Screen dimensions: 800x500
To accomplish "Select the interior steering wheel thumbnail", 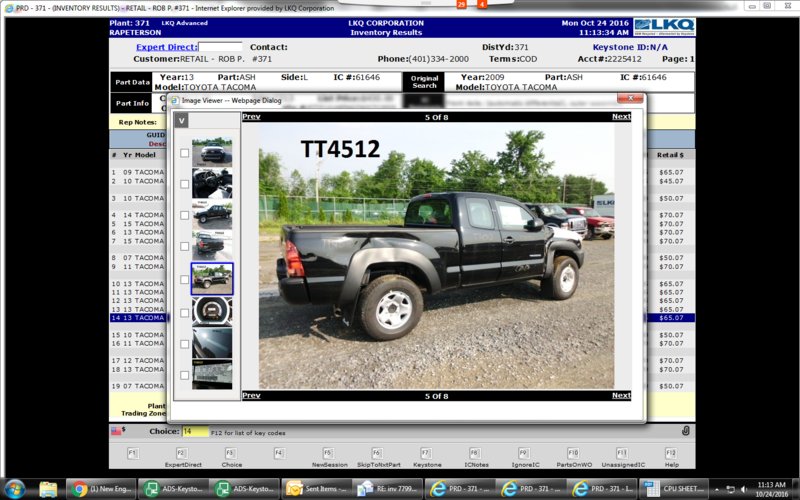I will (x=212, y=183).
